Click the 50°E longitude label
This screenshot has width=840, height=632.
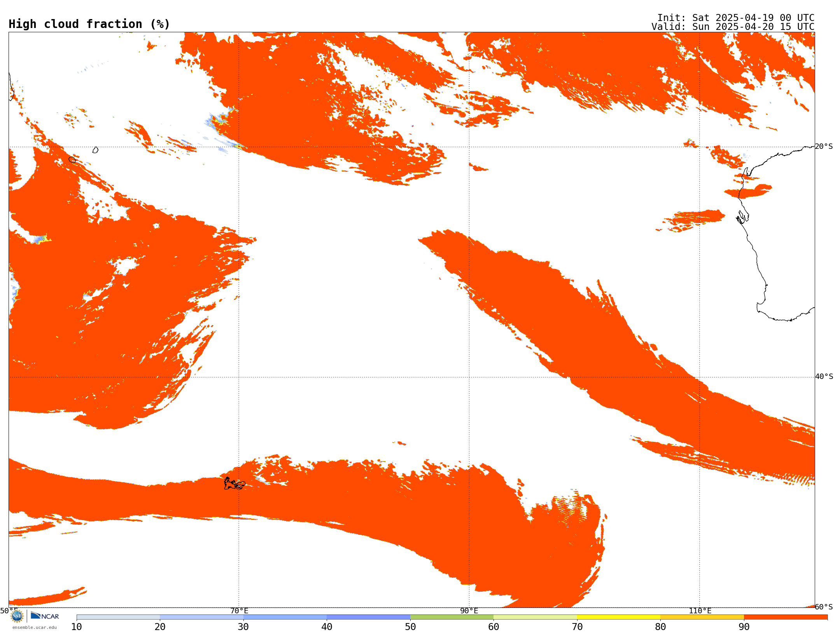9,611
